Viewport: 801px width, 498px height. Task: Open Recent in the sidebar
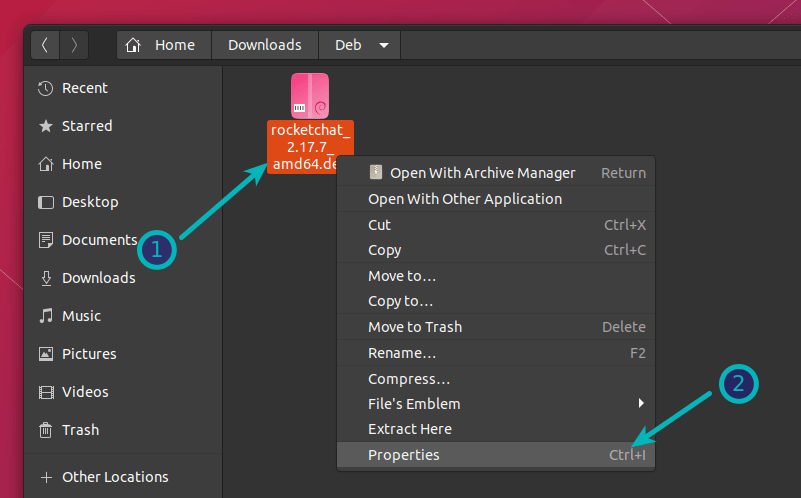point(86,88)
